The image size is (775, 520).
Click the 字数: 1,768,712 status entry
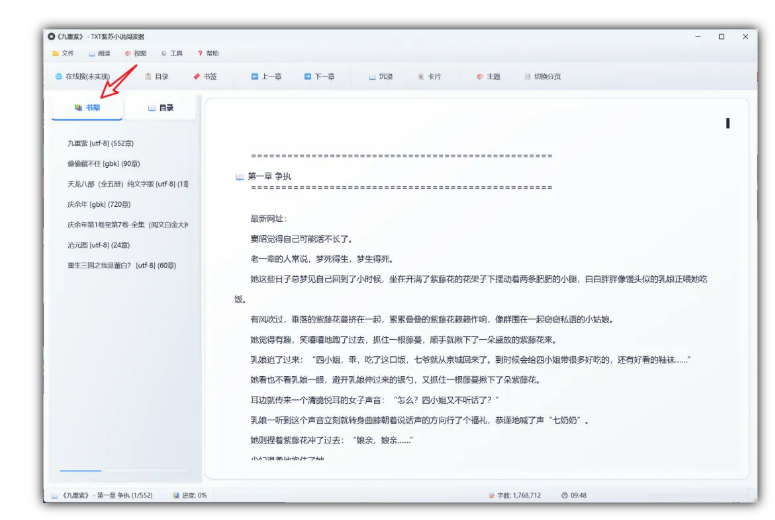pos(515,495)
